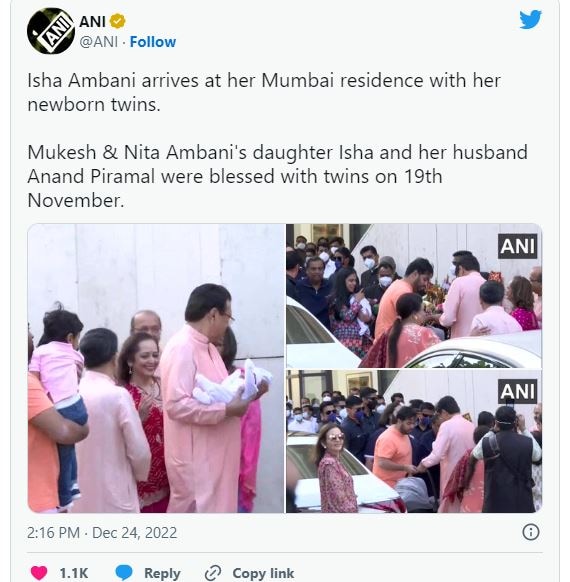
Task: Click the 1.1K likes count
Action: click(x=74, y=573)
